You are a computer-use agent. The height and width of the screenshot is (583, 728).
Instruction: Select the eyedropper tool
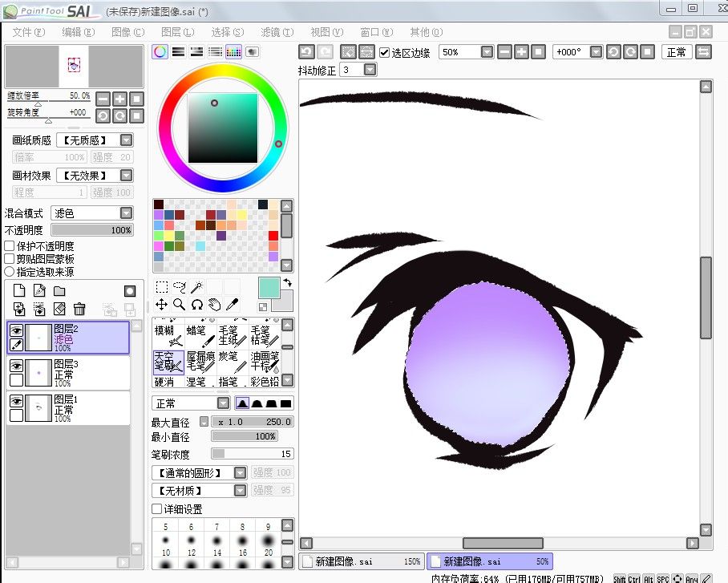click(x=233, y=304)
